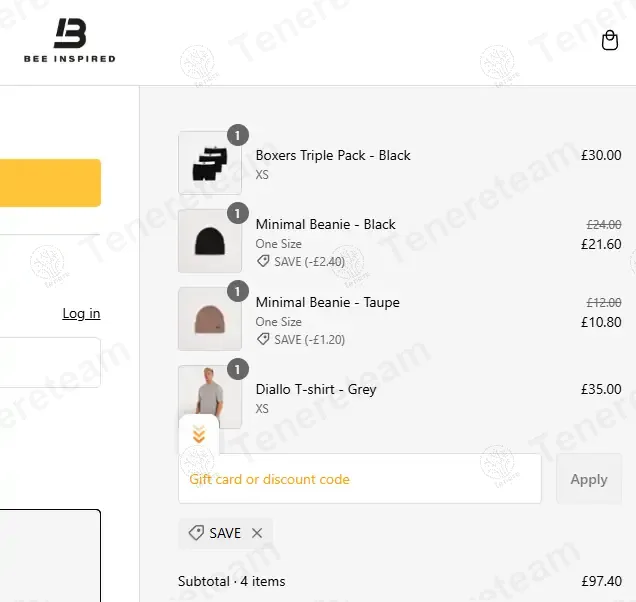
Task: Click the orange scroll-down double chevron
Action: tap(199, 434)
